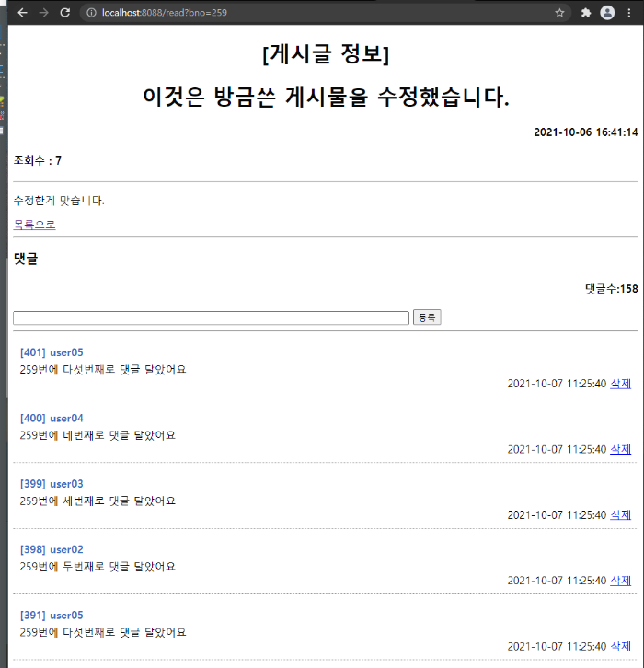The height and width of the screenshot is (668, 644).
Task: Delete comment [391] via its 삭제 link
Action: click(x=621, y=646)
